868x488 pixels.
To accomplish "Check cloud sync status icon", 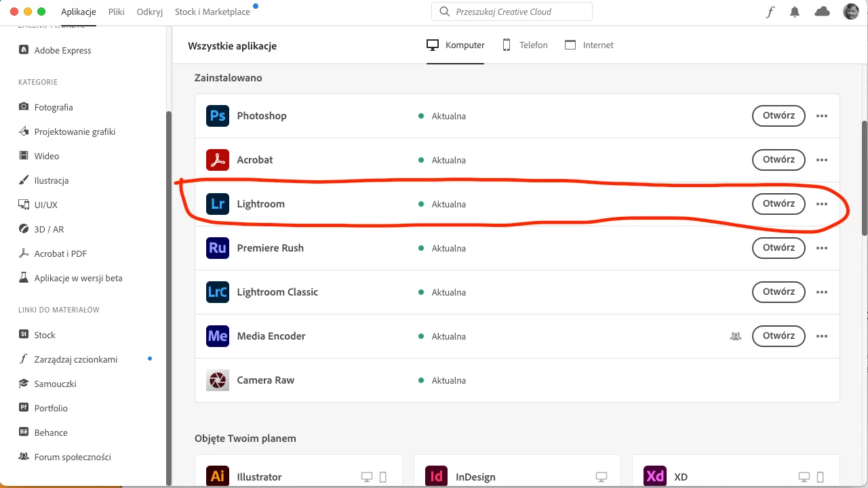I will coord(822,12).
